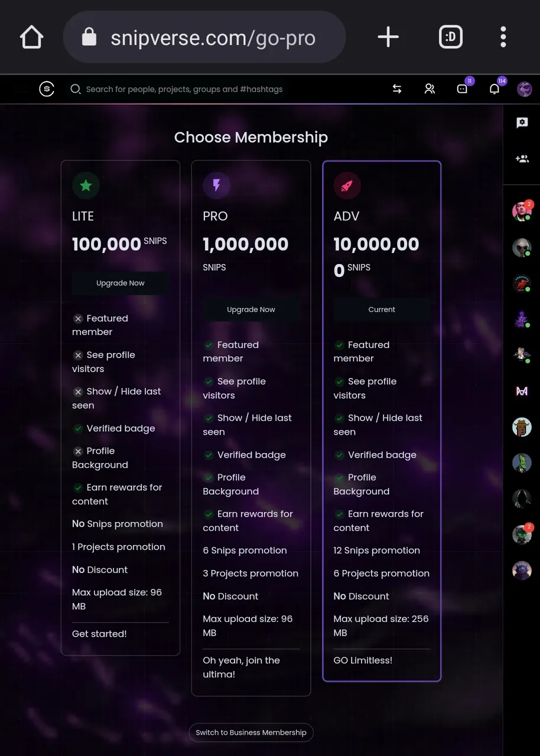The image size is (540, 756).
Task: Open a new browser tab with plus
Action: point(388,37)
